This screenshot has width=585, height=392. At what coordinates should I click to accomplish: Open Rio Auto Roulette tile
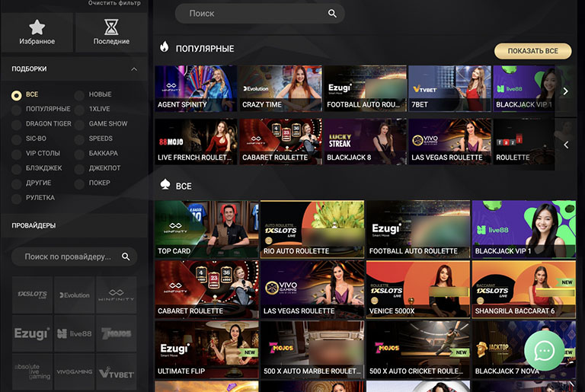(x=312, y=229)
